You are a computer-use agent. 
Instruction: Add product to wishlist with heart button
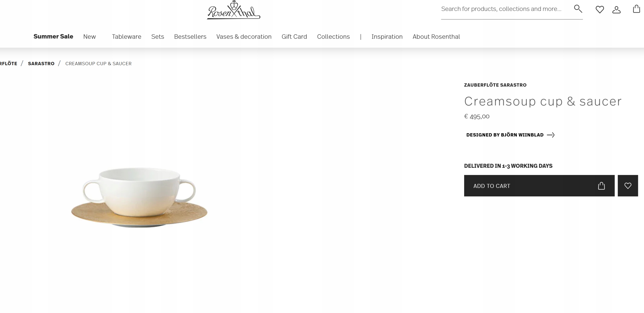(x=628, y=186)
